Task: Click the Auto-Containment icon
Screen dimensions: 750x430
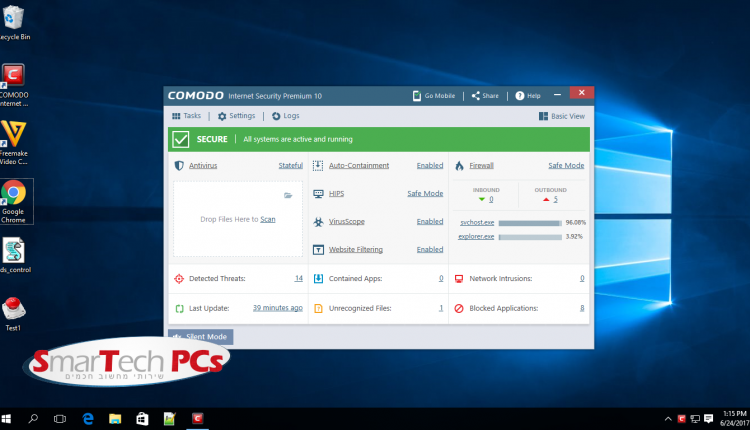Action: (318, 165)
